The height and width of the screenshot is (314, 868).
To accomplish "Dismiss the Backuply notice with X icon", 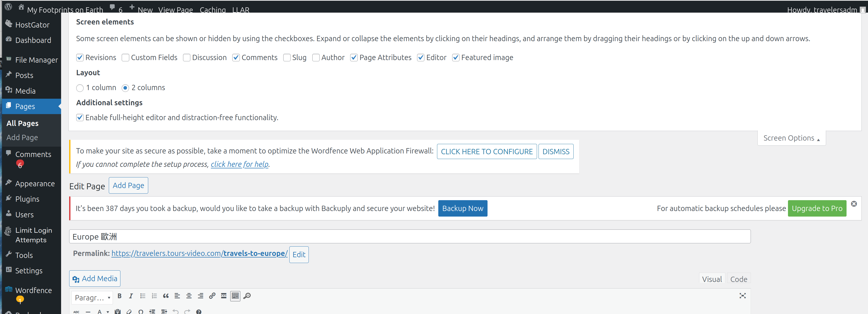I will [x=854, y=204].
